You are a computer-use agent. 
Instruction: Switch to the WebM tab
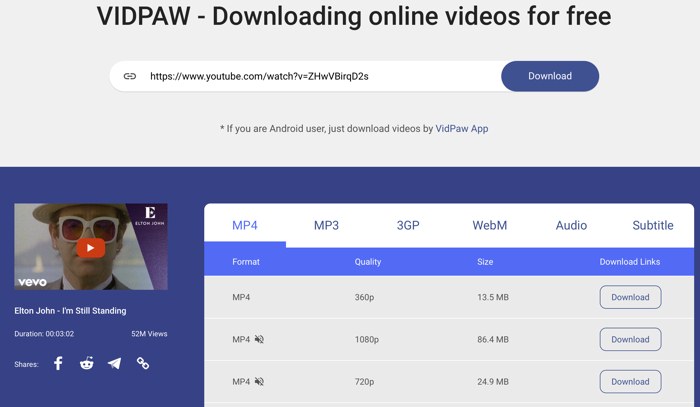[x=490, y=225]
